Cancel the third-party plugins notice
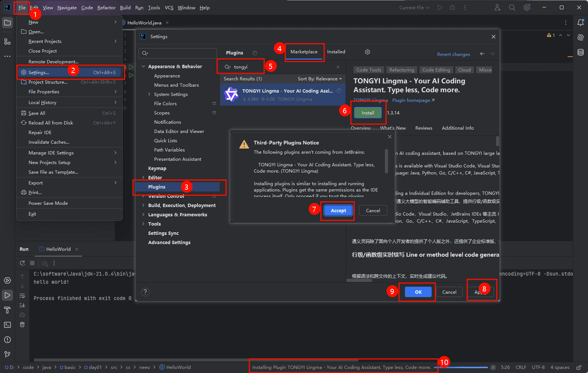Screen dimensions: 588x373 point(373,210)
